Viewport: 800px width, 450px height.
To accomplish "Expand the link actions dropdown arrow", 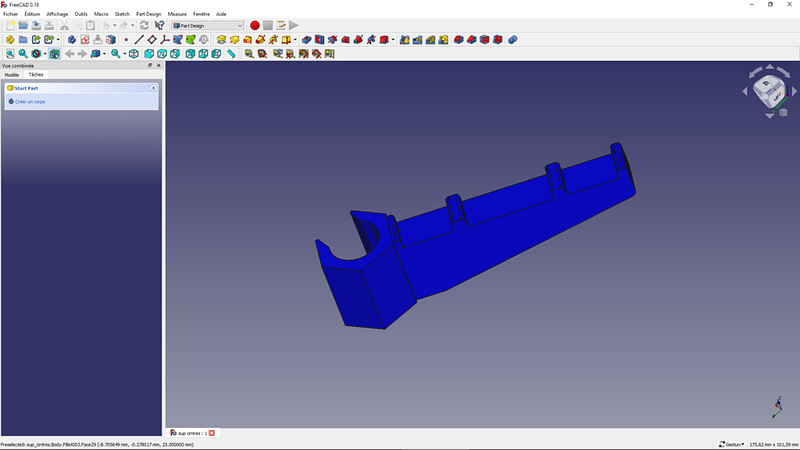I will point(58,40).
